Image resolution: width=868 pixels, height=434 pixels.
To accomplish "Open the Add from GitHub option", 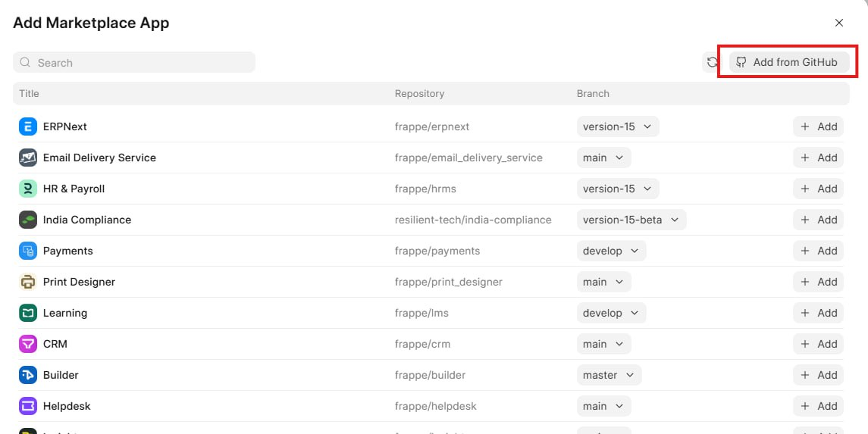I will click(x=789, y=62).
